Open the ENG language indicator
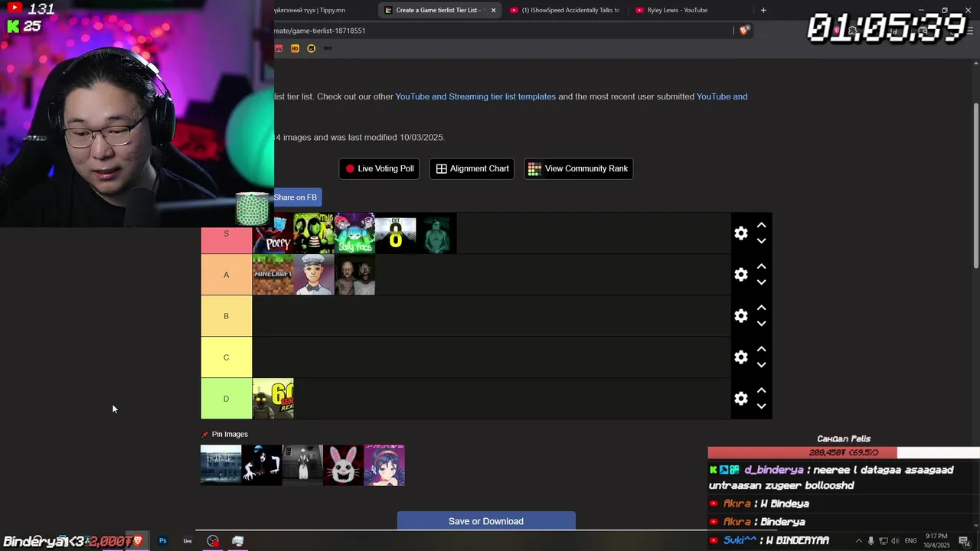 point(910,541)
